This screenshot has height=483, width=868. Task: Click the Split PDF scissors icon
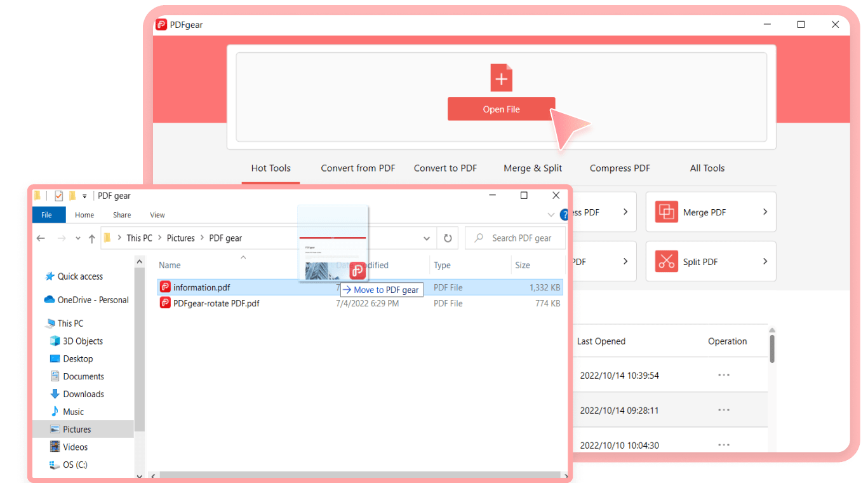click(x=666, y=262)
